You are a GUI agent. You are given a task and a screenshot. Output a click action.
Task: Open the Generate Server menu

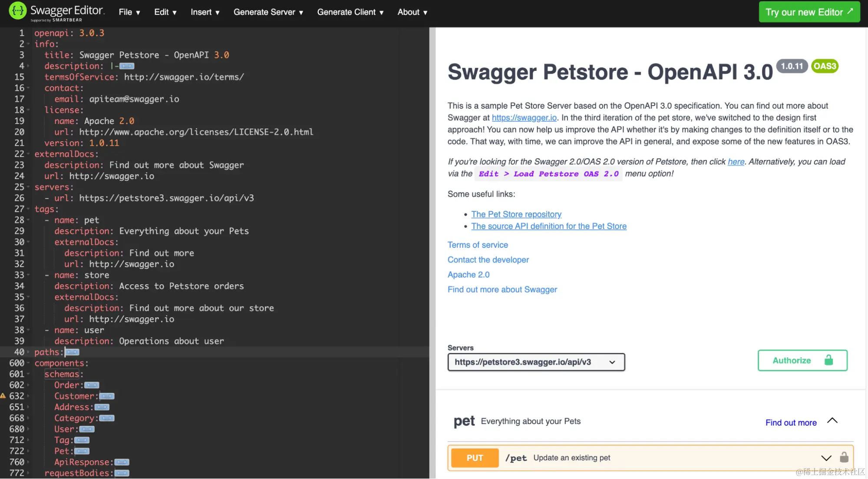pos(268,12)
